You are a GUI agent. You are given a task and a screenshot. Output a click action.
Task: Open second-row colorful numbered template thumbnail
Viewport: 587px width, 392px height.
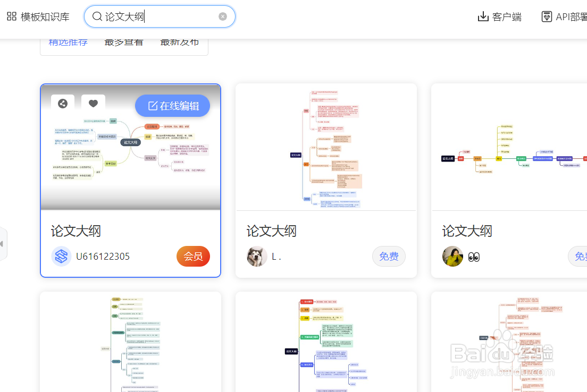click(326, 342)
